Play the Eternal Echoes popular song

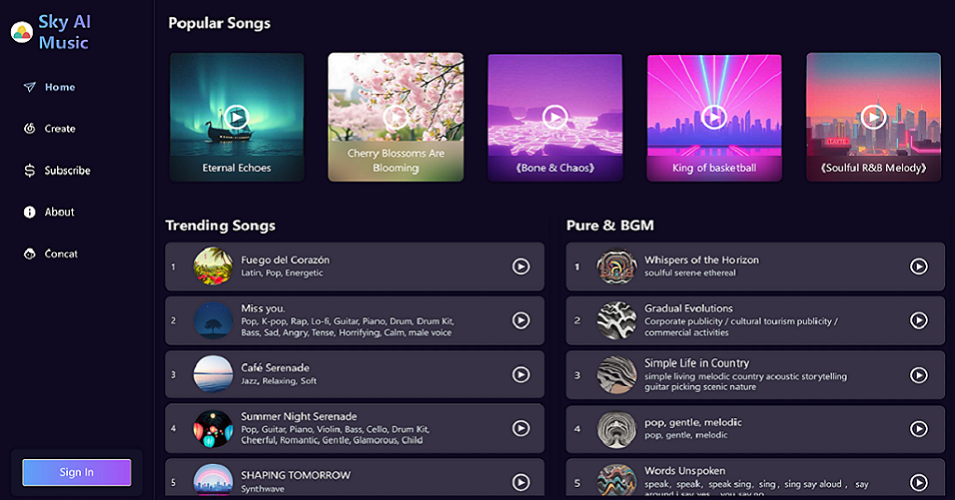tap(236, 118)
